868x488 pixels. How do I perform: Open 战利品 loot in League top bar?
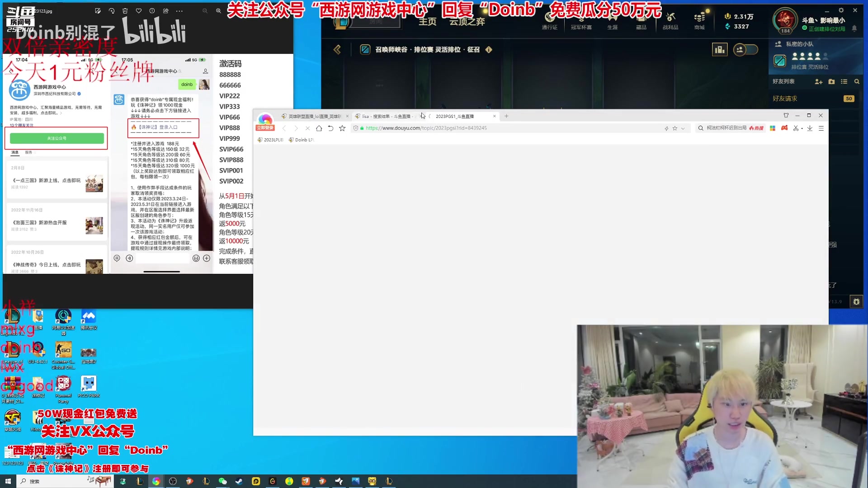pyautogui.click(x=670, y=21)
